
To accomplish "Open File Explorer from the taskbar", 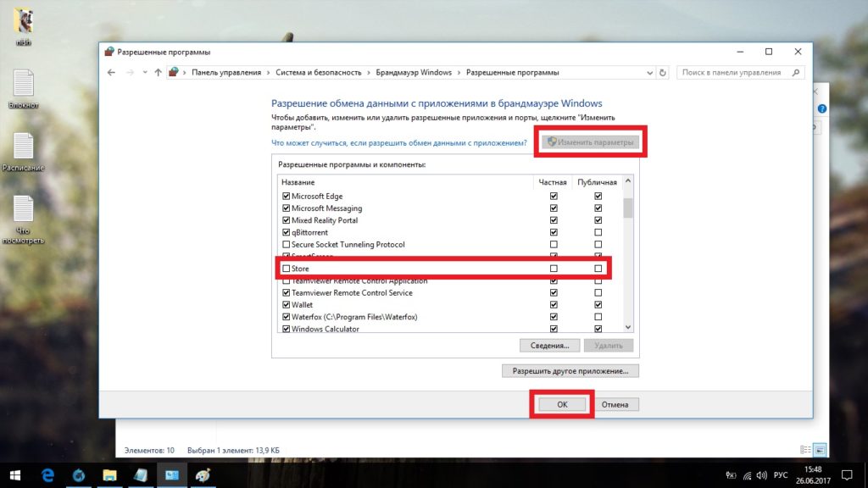I will click(109, 475).
